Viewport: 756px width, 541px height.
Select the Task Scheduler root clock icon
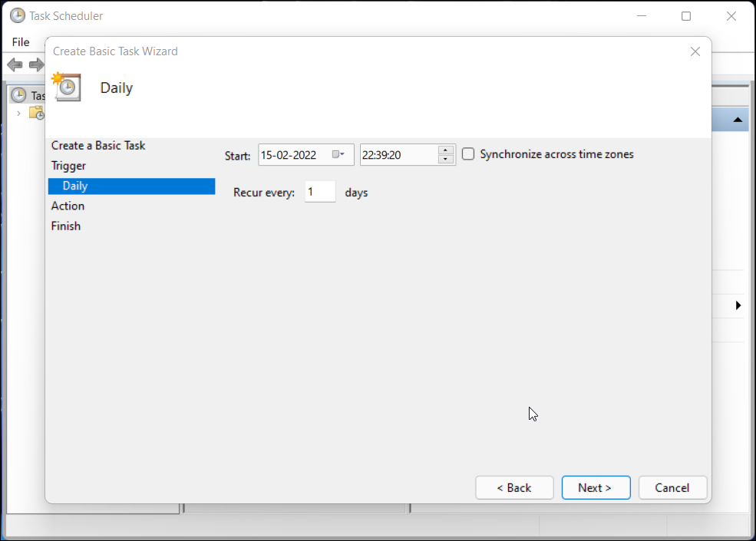click(18, 95)
